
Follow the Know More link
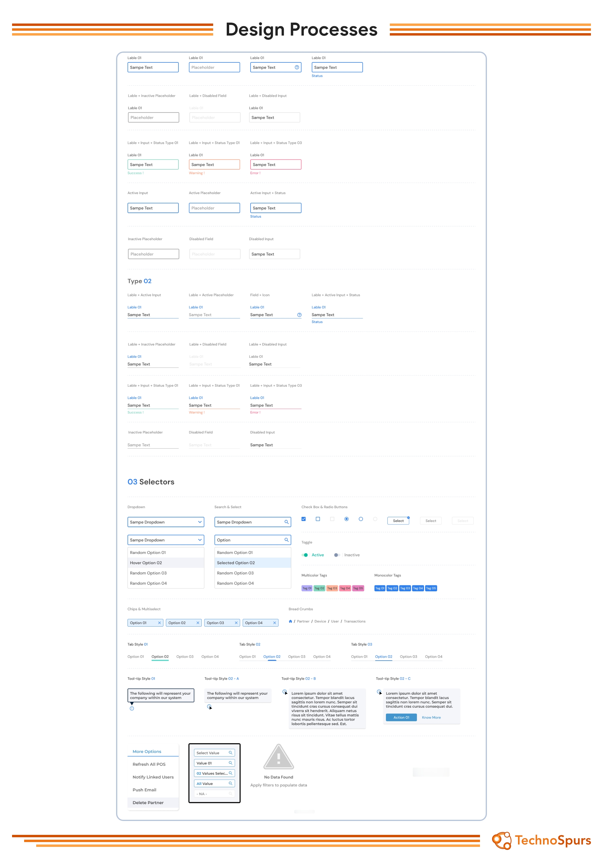(431, 717)
